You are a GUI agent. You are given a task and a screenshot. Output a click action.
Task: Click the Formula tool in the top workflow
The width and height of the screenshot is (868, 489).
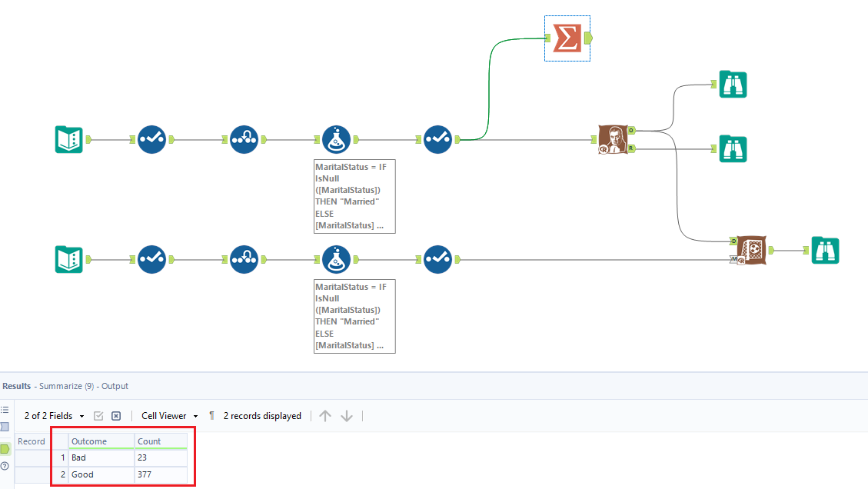tap(336, 139)
